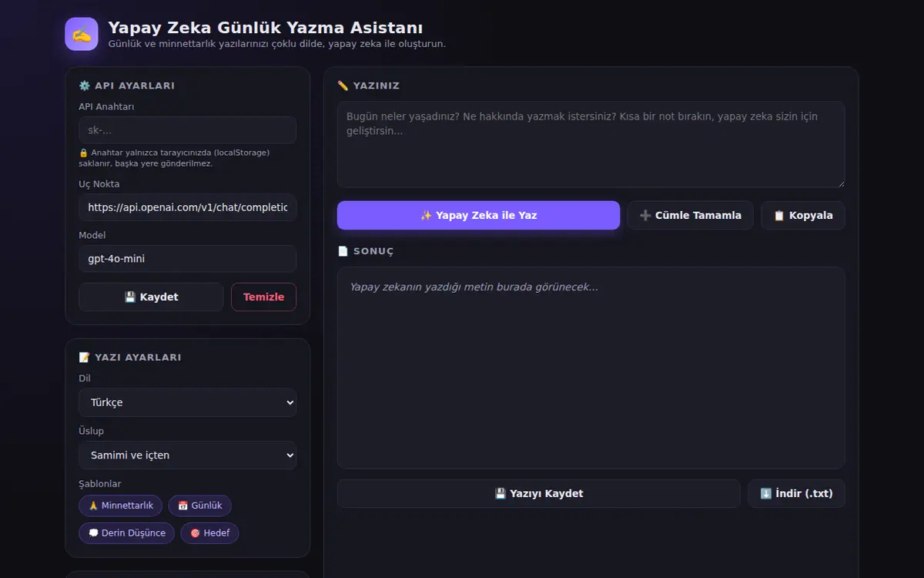Viewport: 924px width, 578px height.
Task: Click the Yapay Zeka Günlük Yazma Asistanı title
Action: coord(266,28)
